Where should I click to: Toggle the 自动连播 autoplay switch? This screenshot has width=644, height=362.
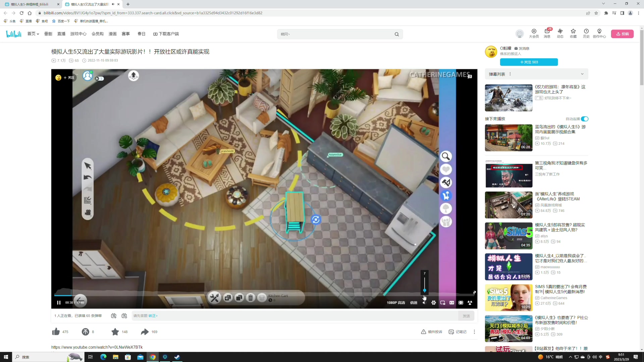click(585, 119)
